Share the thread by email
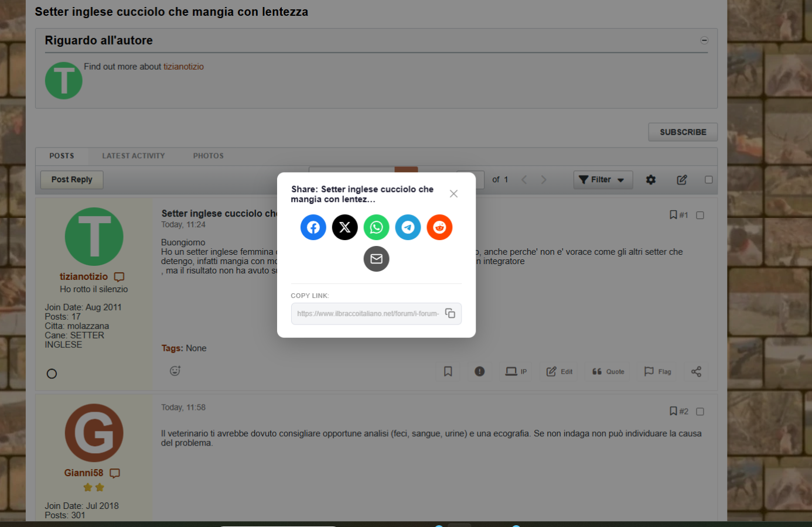Image resolution: width=812 pixels, height=527 pixels. tap(377, 259)
